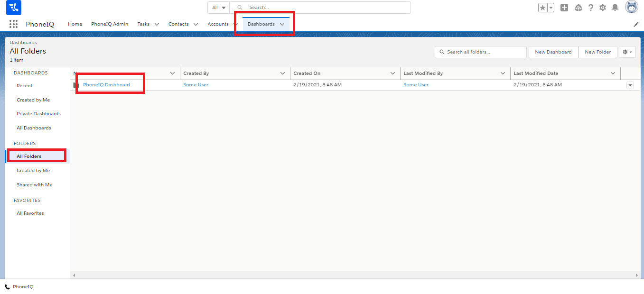Screen dimensions: 644x294
Task: Open the notifications bell
Action: pos(615,8)
